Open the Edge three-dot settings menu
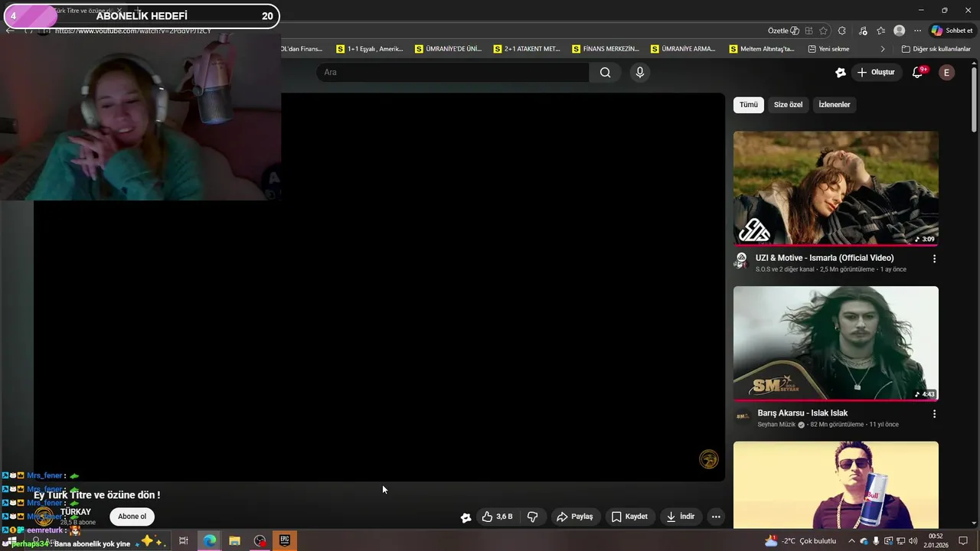980x551 pixels. pos(917,31)
